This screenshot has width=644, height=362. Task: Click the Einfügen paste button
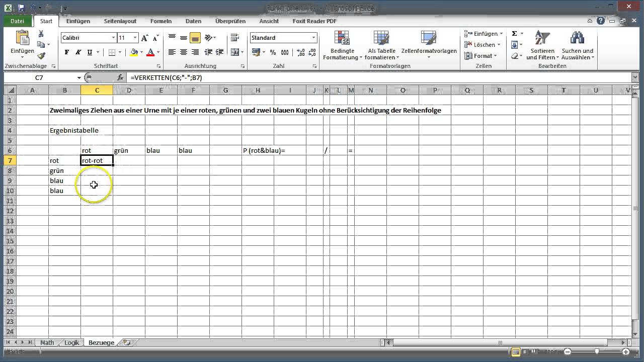point(22,43)
